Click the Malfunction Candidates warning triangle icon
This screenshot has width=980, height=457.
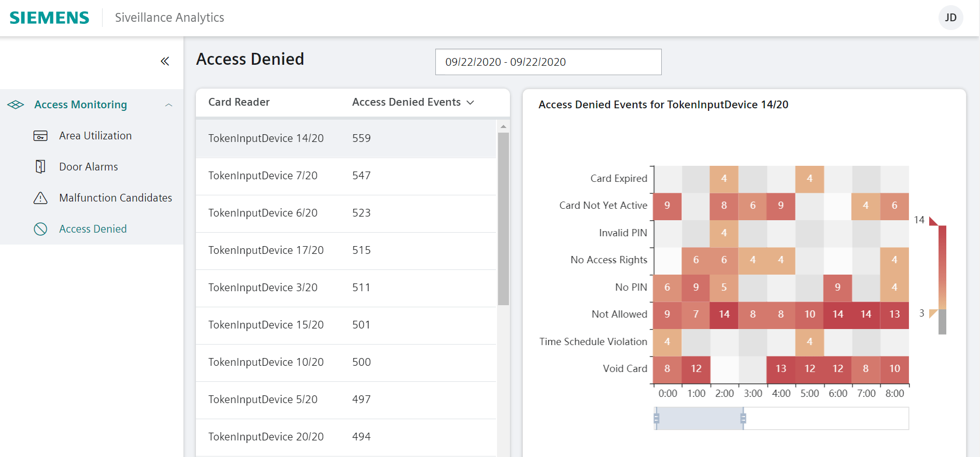coord(40,198)
